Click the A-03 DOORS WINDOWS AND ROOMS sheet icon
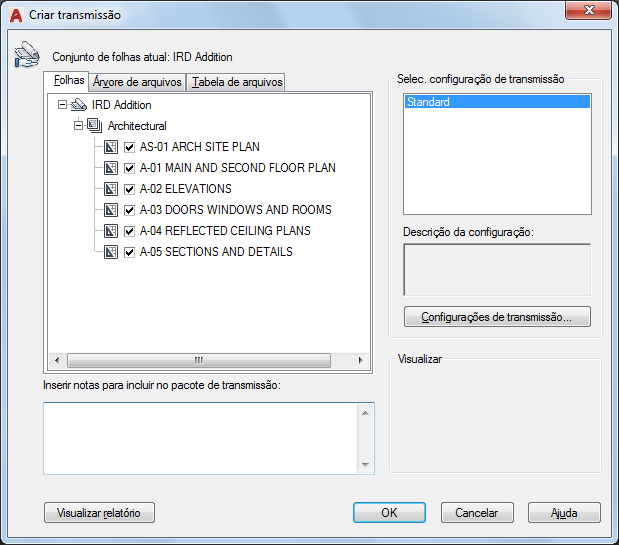The height and width of the screenshot is (545, 619). (111, 210)
